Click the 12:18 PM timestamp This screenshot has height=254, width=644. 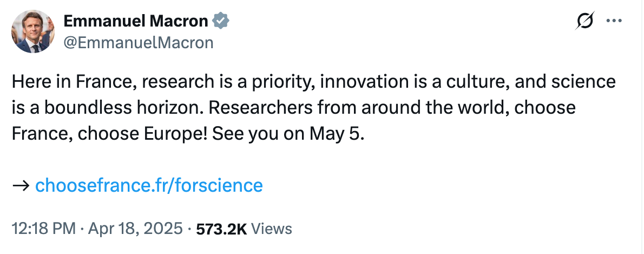43,229
